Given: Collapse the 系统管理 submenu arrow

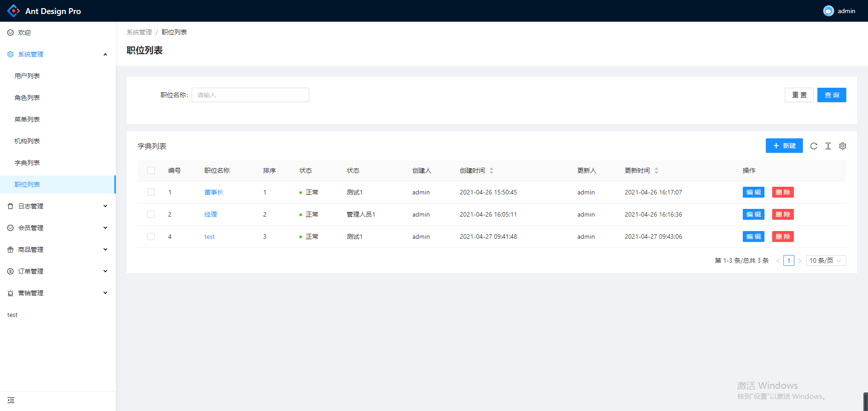Looking at the screenshot, I should (105, 54).
